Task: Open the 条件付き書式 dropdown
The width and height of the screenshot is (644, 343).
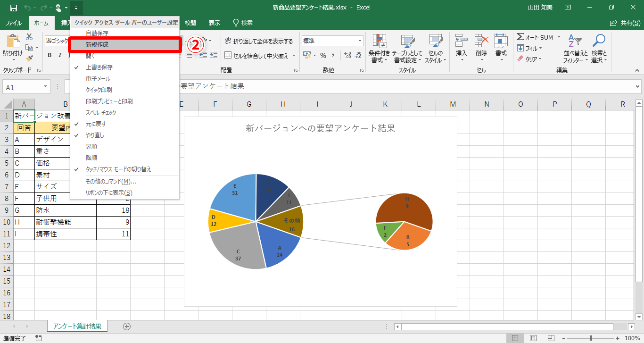Action: (x=380, y=48)
